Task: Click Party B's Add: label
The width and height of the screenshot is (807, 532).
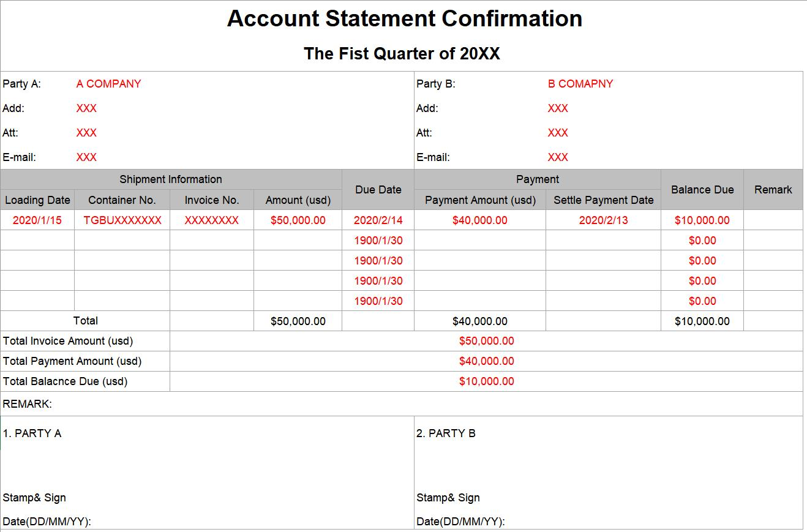Action: coord(427,108)
